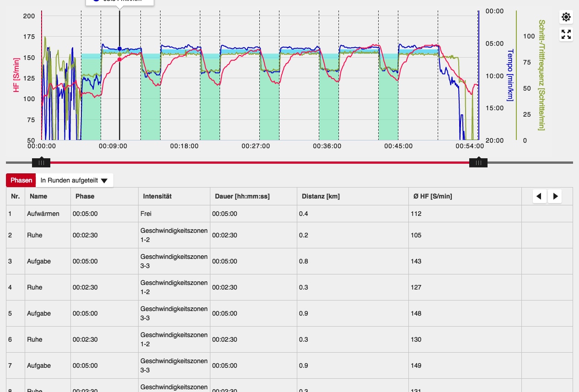Click right range slider handle
Screen dimensions: 579x392
click(478, 162)
